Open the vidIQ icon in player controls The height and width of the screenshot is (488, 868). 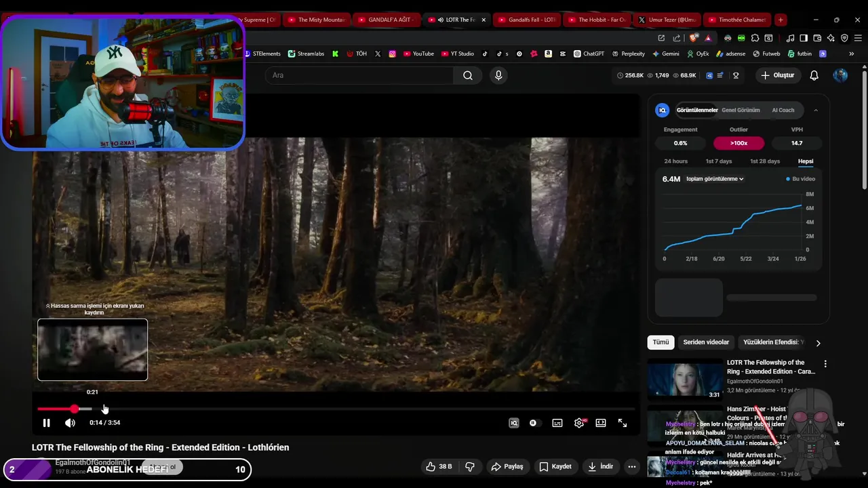(514, 423)
